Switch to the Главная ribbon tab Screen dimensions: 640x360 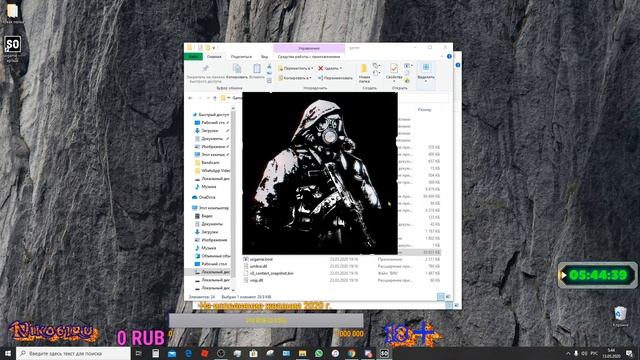coord(214,57)
